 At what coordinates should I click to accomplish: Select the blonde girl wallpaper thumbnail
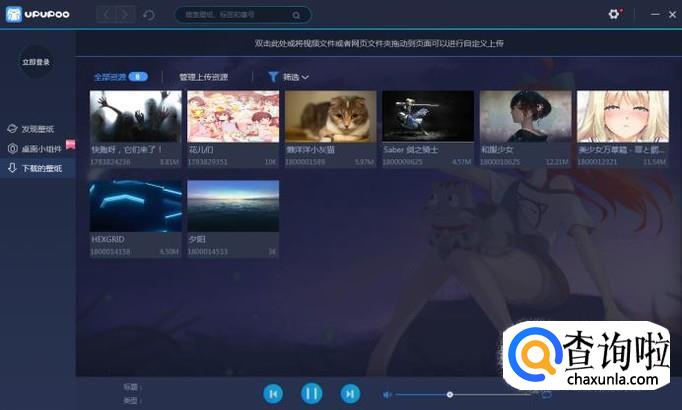623,116
